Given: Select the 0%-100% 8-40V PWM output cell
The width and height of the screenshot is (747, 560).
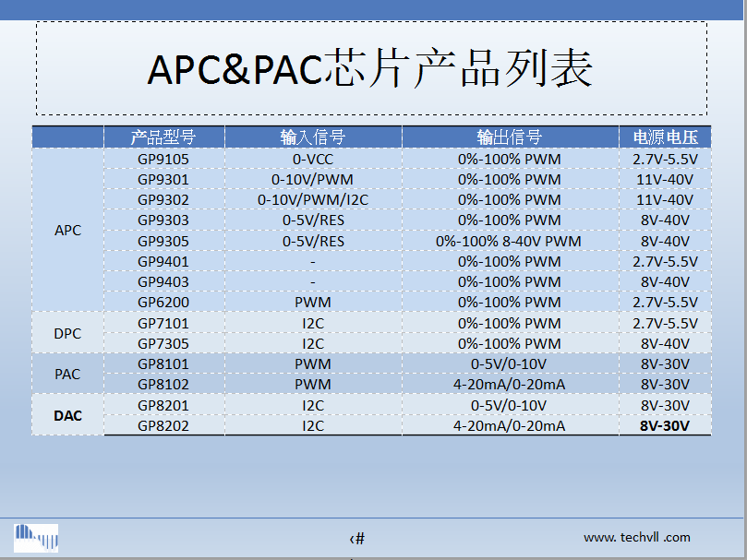Looking at the screenshot, I should pos(509,241).
